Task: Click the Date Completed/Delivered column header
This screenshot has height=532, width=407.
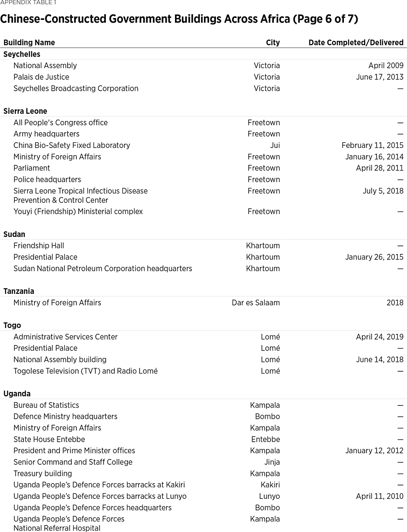Action: pyautogui.click(x=355, y=42)
